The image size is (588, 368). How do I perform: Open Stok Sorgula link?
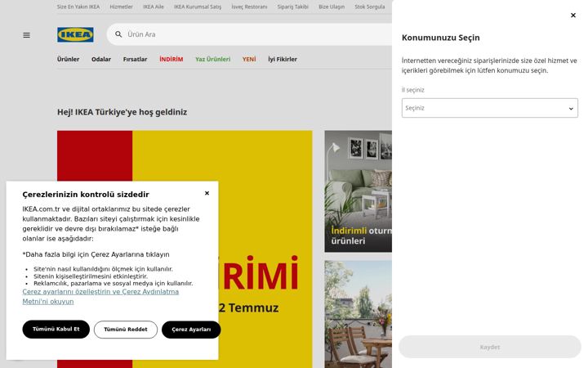[x=370, y=7]
